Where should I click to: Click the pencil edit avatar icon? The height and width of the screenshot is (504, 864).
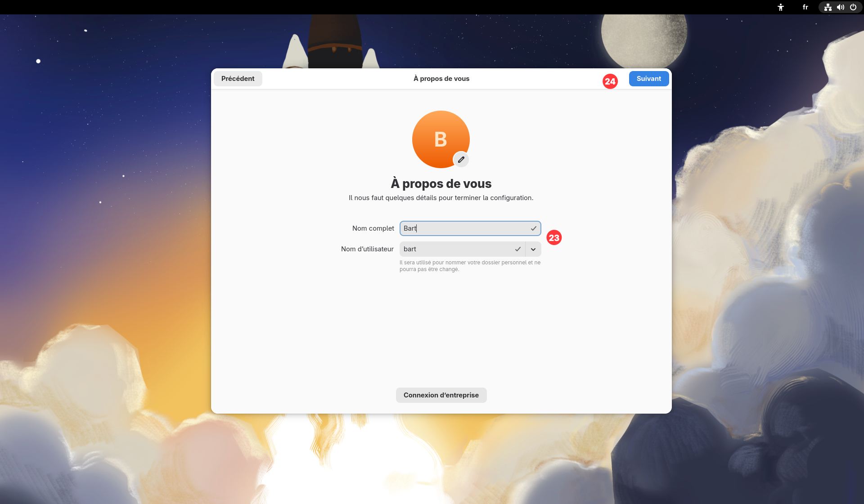[x=461, y=160]
